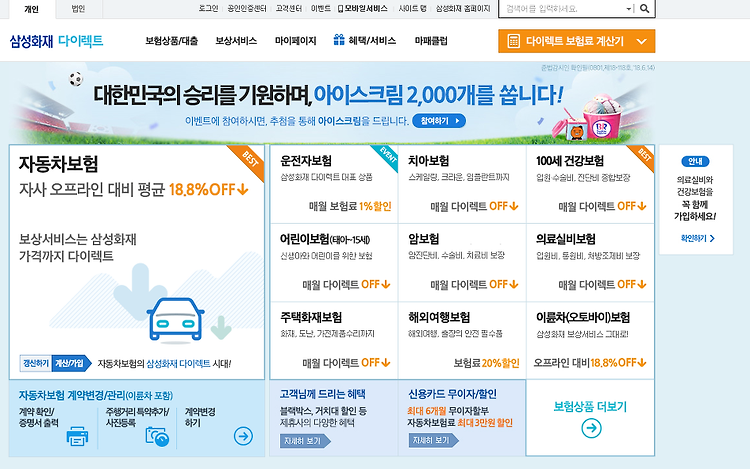Expand the 다이렉트 보험료 계산기 chevron
The width and height of the screenshot is (750, 469).
641,42
